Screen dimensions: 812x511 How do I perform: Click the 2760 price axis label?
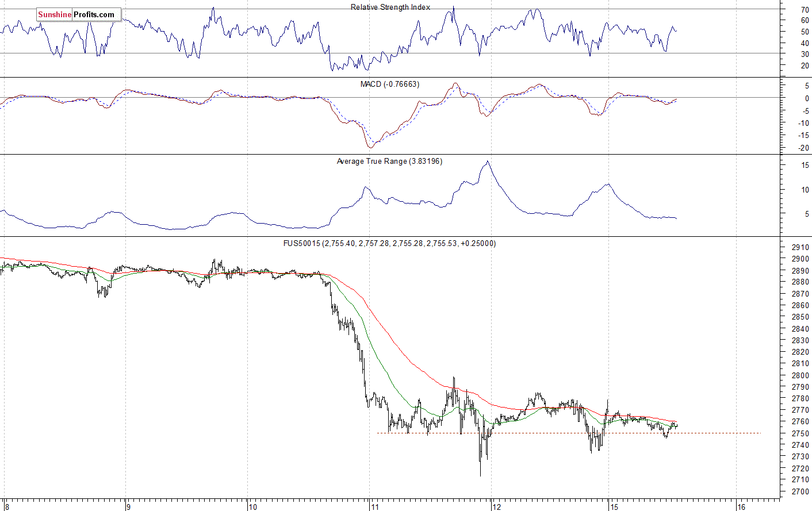pyautogui.click(x=800, y=422)
